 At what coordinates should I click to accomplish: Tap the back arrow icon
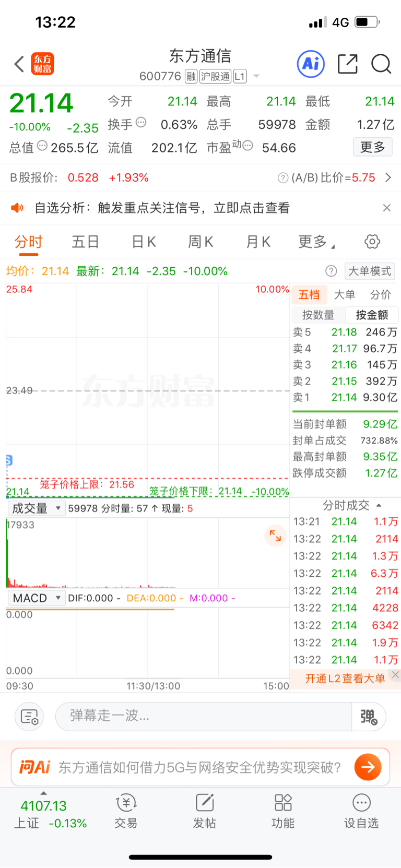(19, 64)
